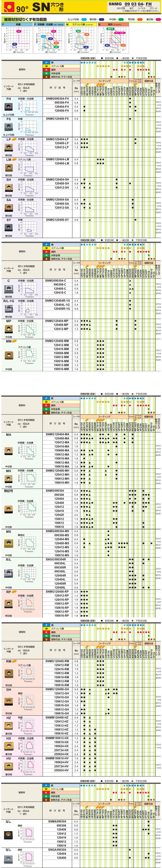Viewport: 162px width, 868px height.
Task: Select part number SNGA090304
Action: point(57,850)
